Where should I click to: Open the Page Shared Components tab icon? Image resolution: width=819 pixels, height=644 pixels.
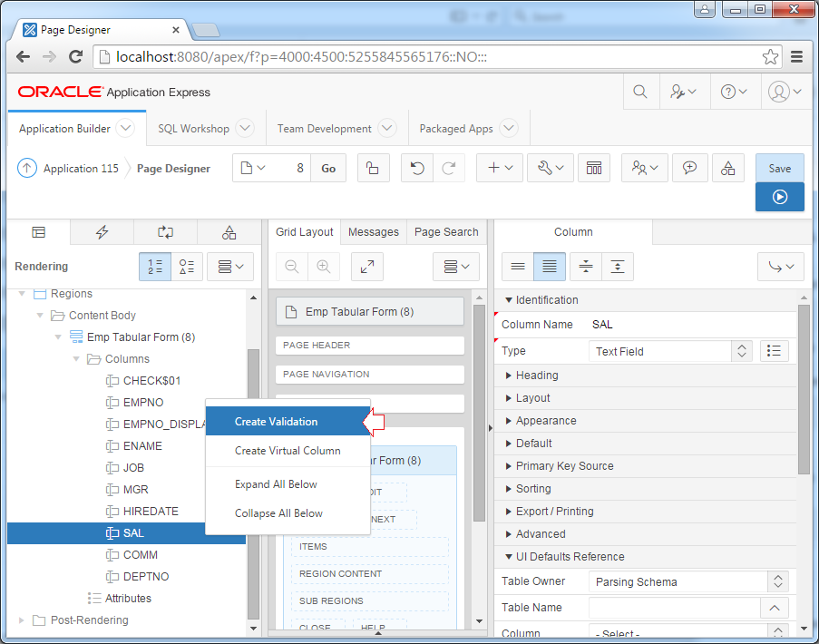tap(229, 232)
